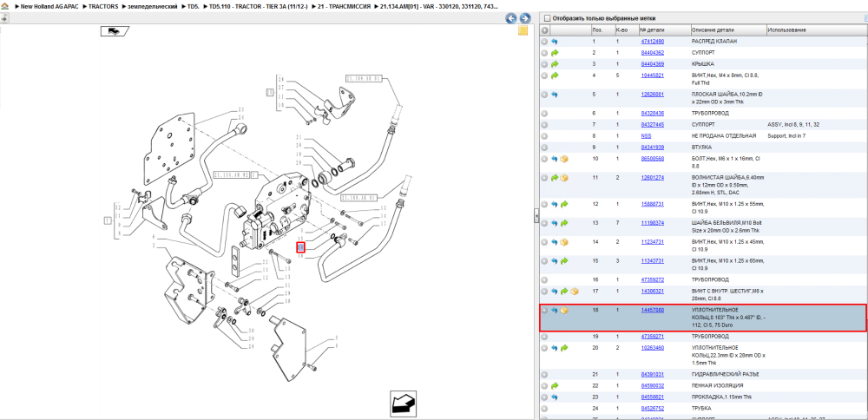Click the package box icon for part 12601274
Screen dimensions: 868x420
point(565,178)
